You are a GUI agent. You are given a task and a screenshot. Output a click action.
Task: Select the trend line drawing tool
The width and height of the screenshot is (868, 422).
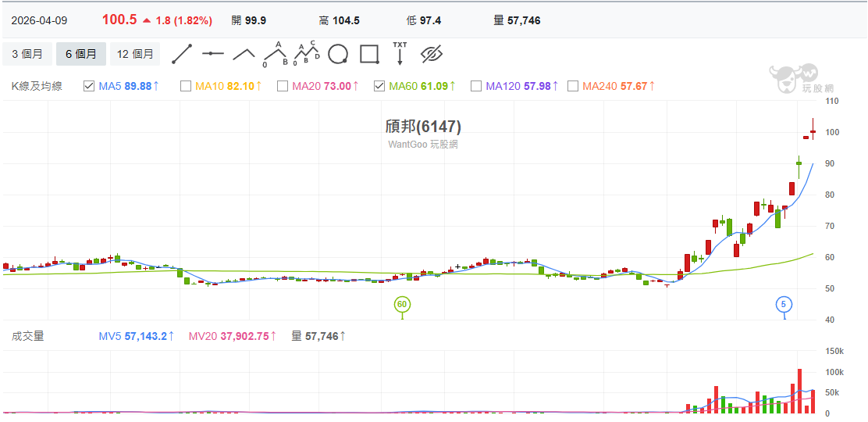pos(182,54)
